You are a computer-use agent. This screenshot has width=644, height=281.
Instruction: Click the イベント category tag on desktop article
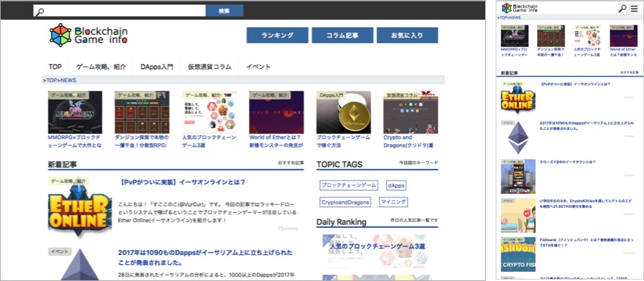coord(60,251)
